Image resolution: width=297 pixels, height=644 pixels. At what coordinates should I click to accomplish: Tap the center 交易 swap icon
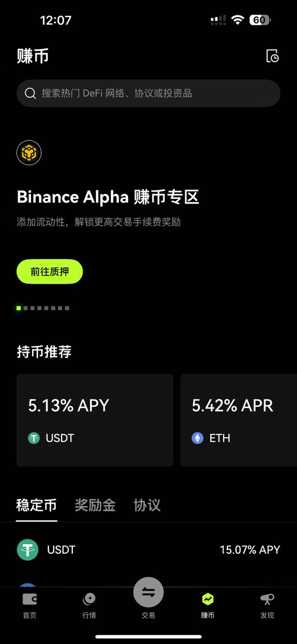pos(148,592)
